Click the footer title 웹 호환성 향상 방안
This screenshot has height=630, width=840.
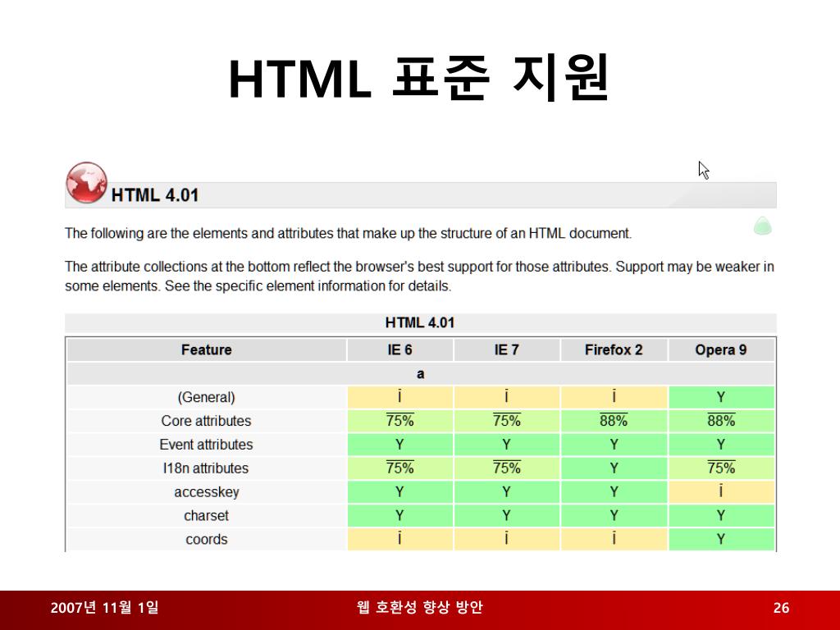tap(419, 608)
